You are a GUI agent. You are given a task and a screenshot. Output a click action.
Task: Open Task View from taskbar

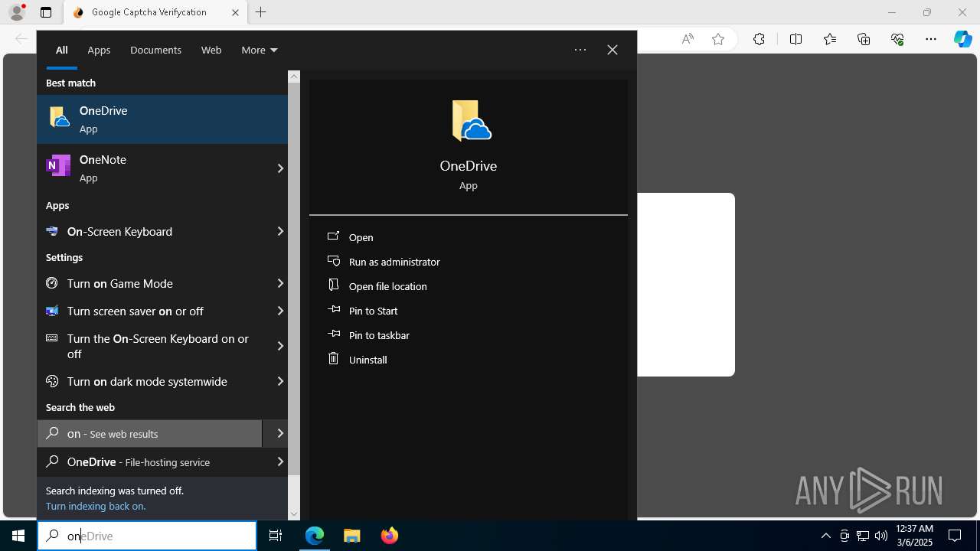(276, 536)
